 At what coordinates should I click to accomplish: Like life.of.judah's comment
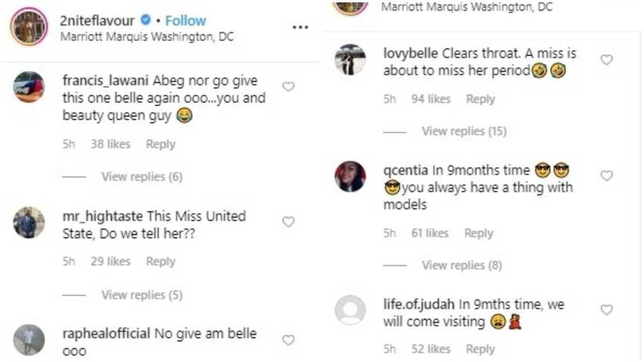click(x=607, y=309)
